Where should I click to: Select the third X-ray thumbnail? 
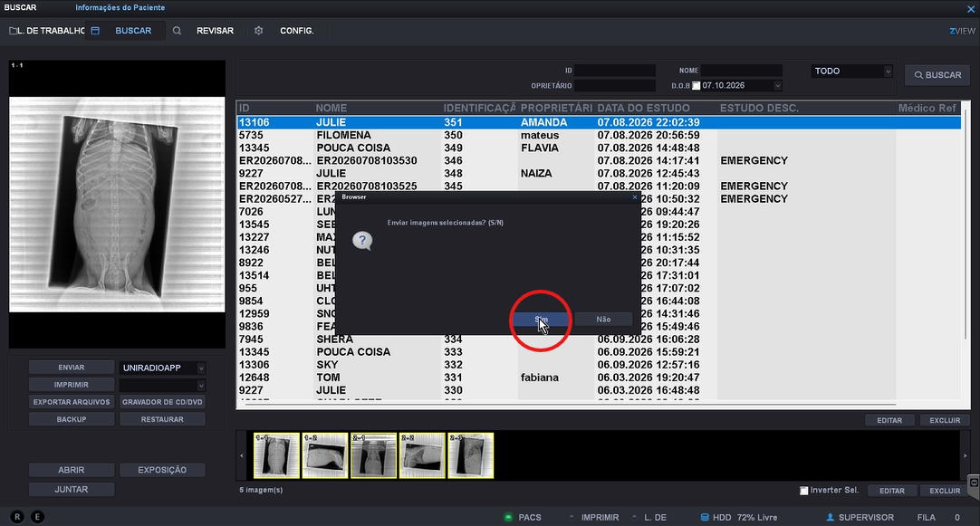point(374,456)
